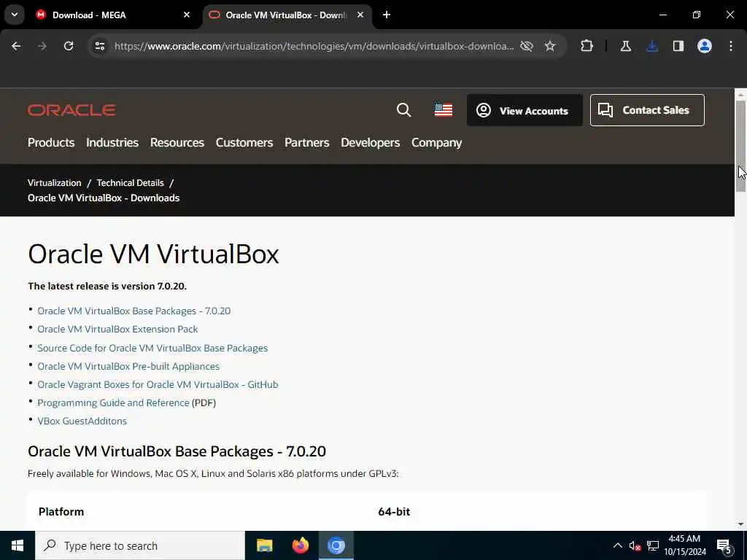The image size is (747, 560).
Task: Go back with the browser back arrow
Action: [16, 46]
